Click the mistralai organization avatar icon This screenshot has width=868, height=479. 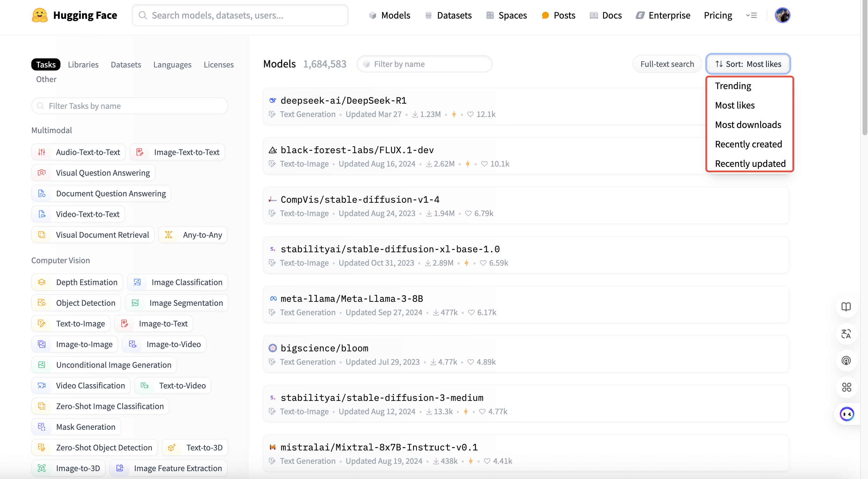click(x=273, y=447)
